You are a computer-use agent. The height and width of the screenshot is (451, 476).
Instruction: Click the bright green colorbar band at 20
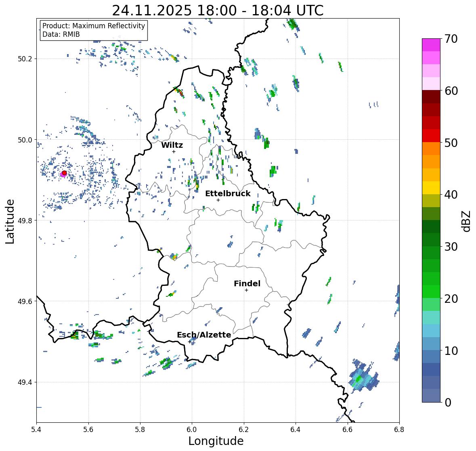pyautogui.click(x=431, y=292)
